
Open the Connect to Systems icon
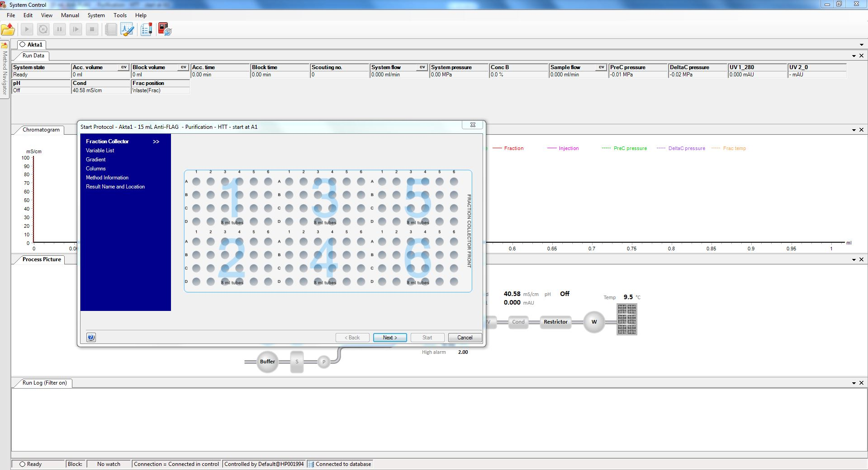click(x=165, y=30)
